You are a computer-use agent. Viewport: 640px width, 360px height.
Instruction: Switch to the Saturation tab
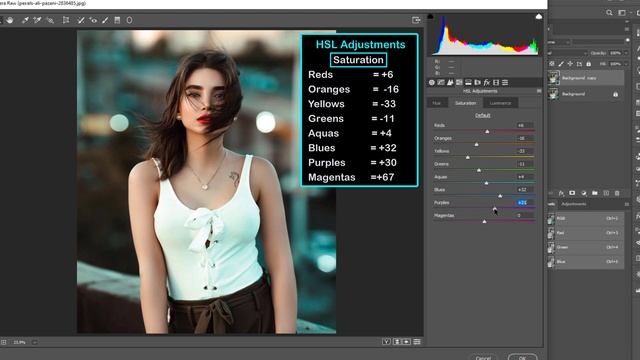[x=465, y=103]
